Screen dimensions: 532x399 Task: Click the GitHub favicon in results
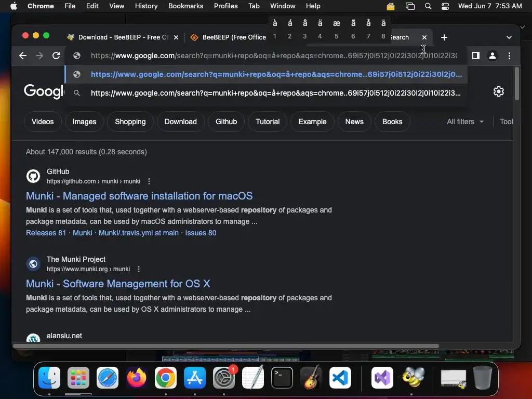point(33,176)
